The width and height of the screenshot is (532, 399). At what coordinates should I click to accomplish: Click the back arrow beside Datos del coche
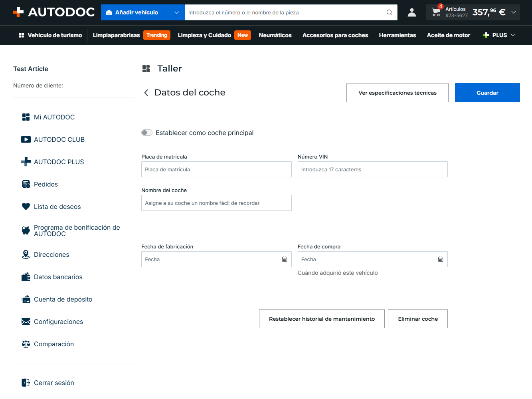click(x=146, y=93)
